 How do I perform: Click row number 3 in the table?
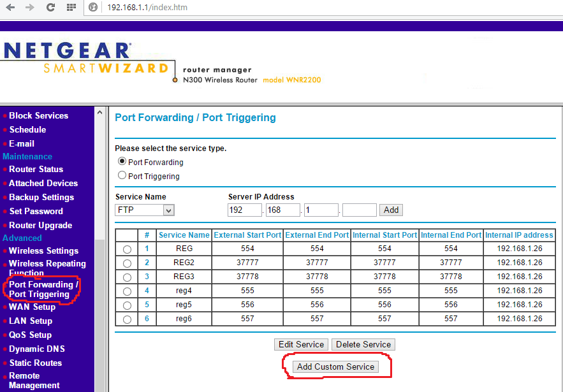pos(147,277)
